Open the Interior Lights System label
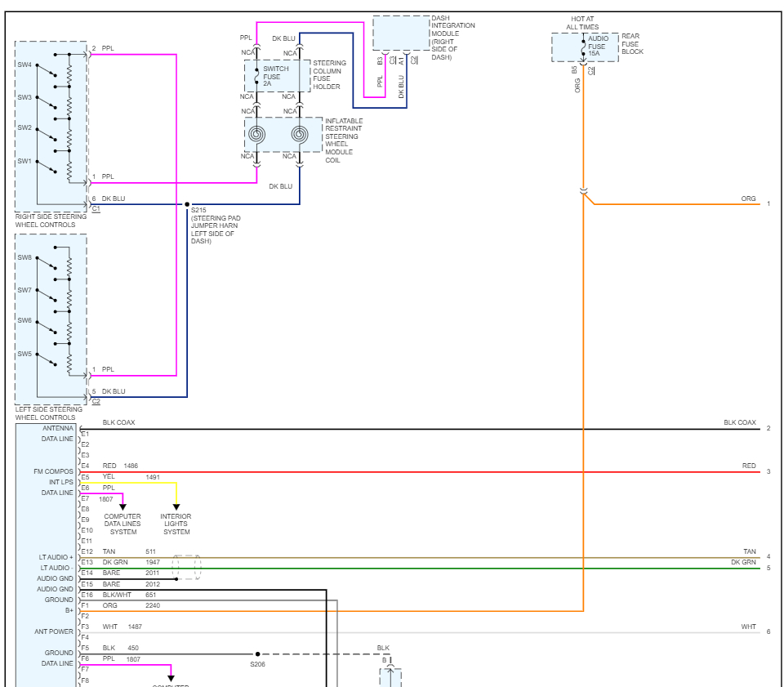The image size is (784, 687). [176, 524]
